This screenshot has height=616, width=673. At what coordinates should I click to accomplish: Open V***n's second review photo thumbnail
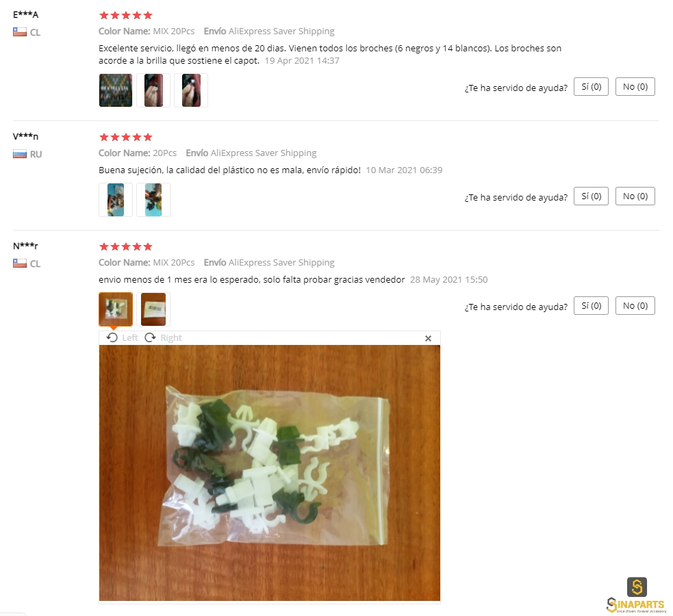click(x=153, y=199)
